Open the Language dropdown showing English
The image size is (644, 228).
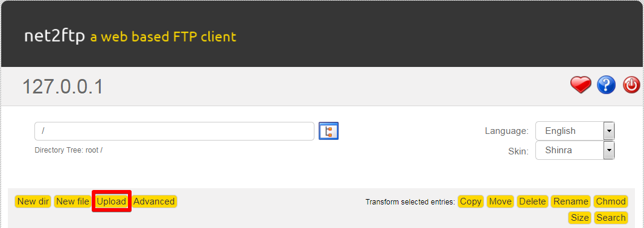tap(575, 131)
